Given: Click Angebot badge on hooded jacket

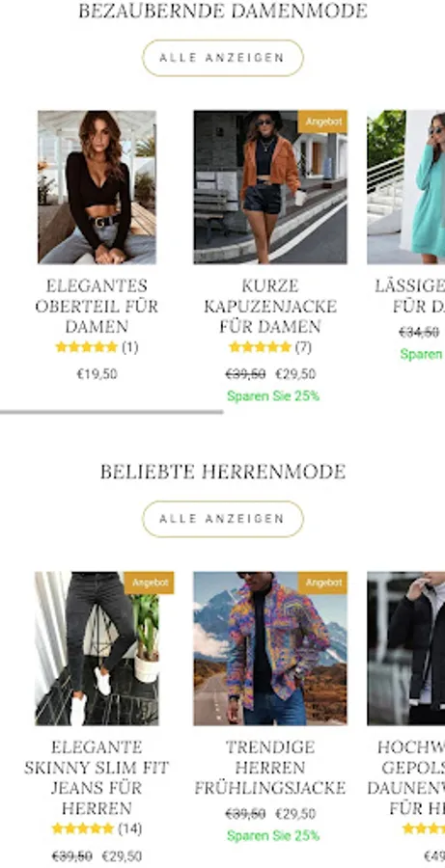Looking at the screenshot, I should point(322,122).
